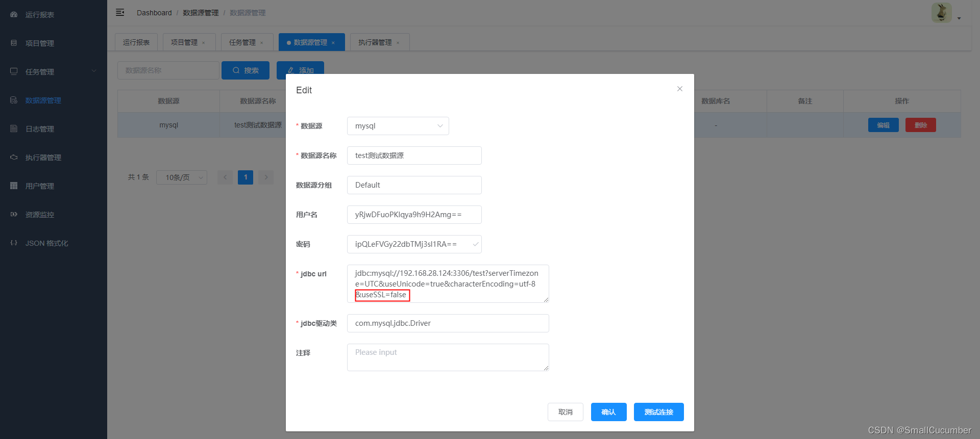
Task: Click the 添加 button
Action: coord(300,70)
